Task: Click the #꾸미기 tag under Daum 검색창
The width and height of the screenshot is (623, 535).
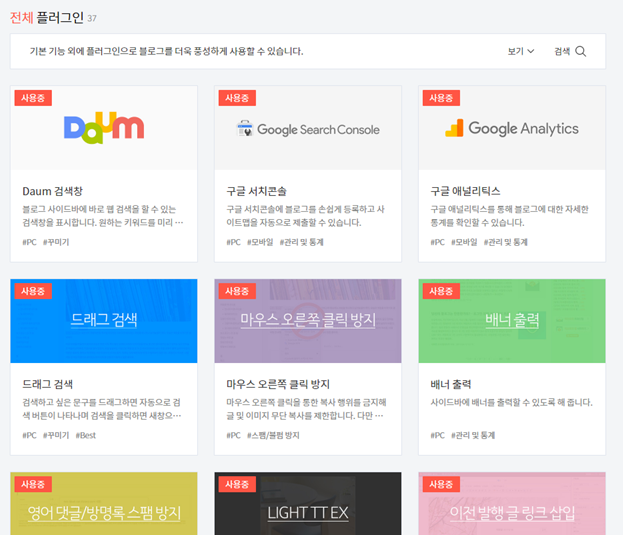Action: pos(56,242)
